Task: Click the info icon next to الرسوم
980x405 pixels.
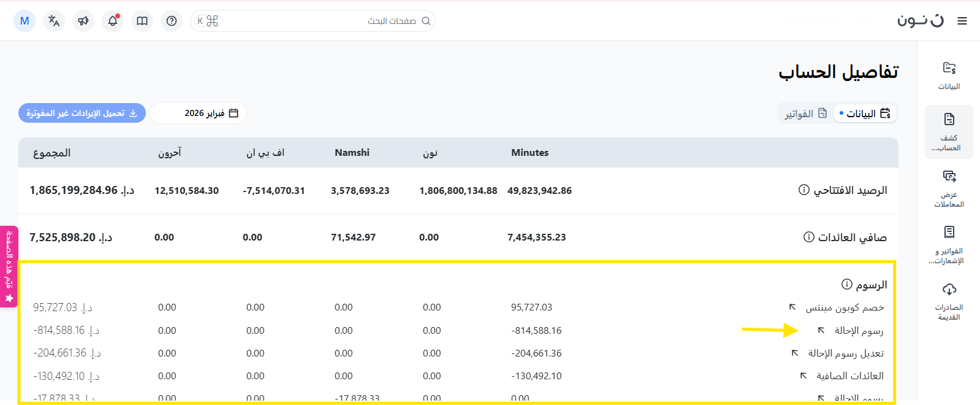Action: 847,284
